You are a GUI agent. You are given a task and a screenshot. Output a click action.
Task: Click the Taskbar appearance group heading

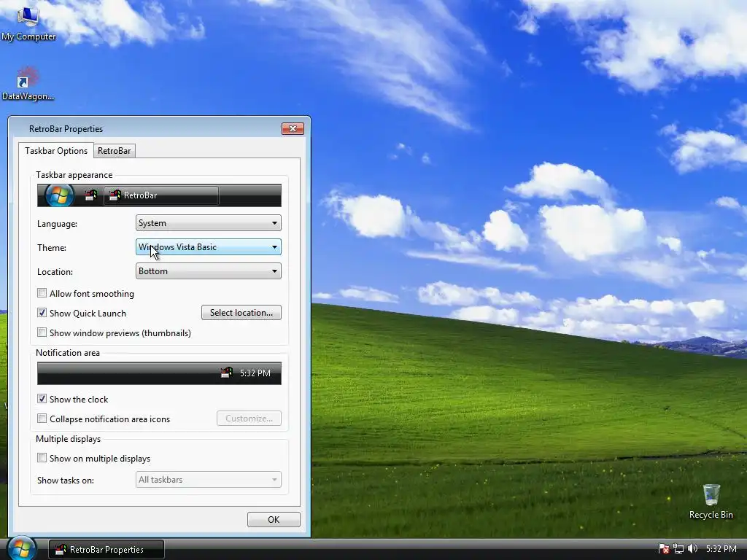[74, 175]
